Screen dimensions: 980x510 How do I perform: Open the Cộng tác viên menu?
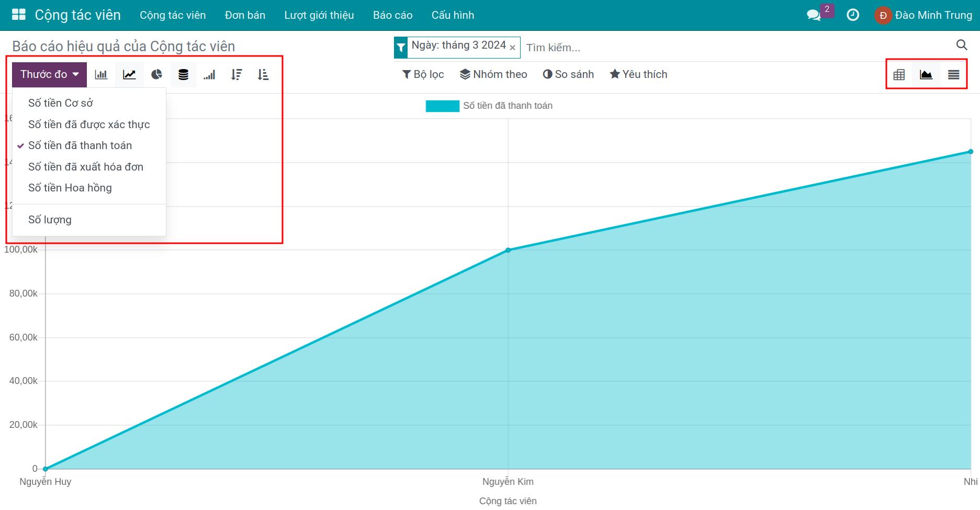point(173,15)
